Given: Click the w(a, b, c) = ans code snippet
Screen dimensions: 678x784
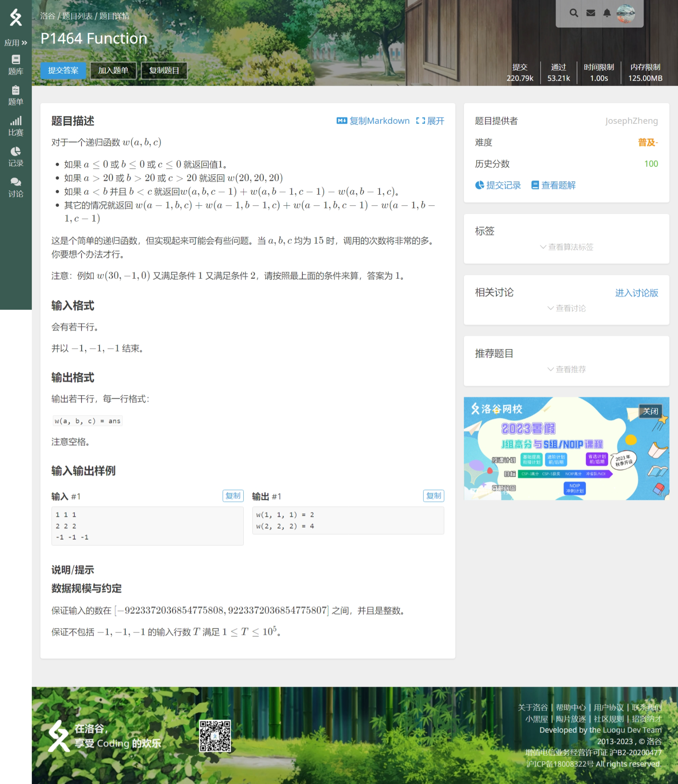Looking at the screenshot, I should coord(87,421).
